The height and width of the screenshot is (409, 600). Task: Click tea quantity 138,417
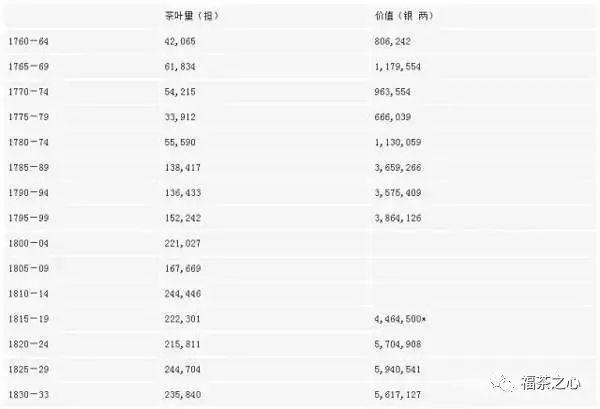[x=183, y=168]
